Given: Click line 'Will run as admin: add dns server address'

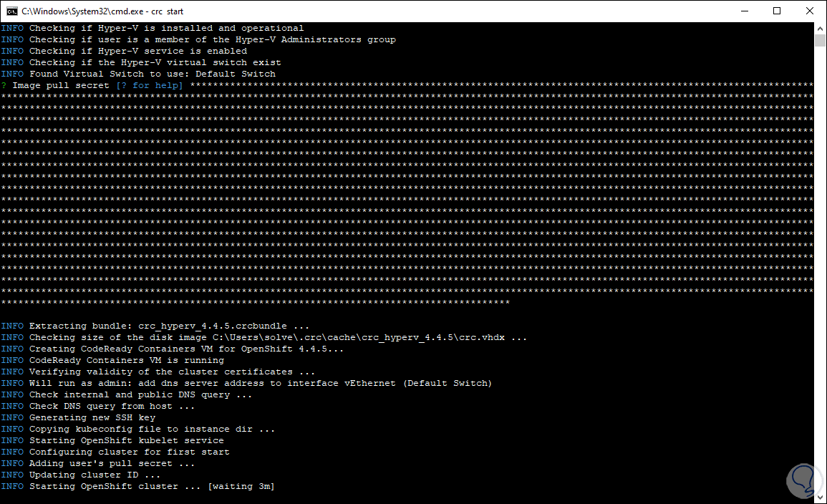Looking at the screenshot, I should 246,383.
